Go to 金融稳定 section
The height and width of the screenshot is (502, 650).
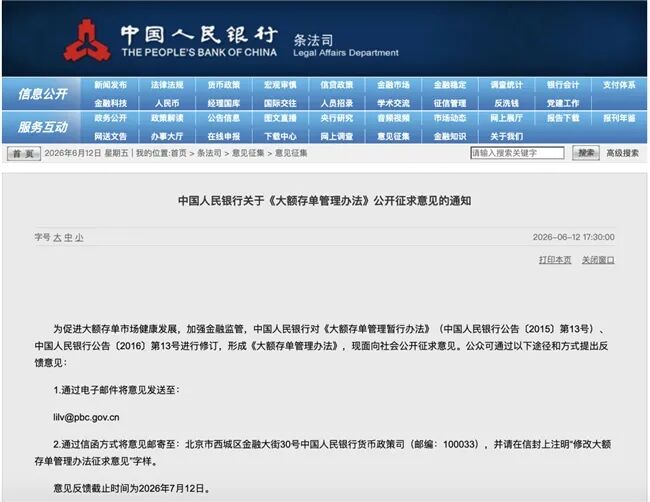[450, 85]
